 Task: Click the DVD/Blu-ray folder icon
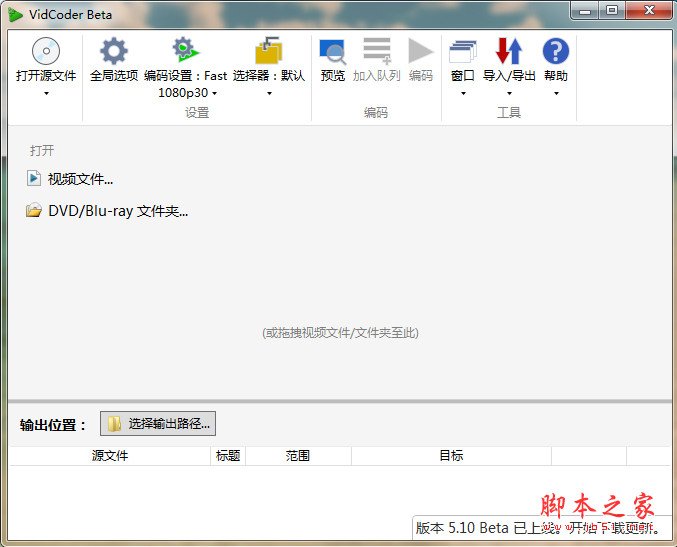[x=34, y=210]
